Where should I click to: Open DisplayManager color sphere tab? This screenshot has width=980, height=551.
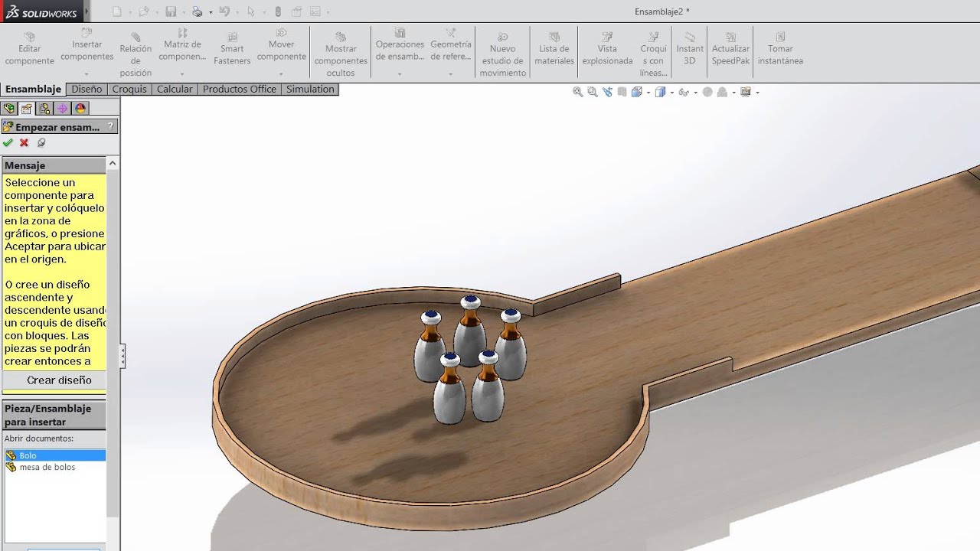[x=80, y=109]
